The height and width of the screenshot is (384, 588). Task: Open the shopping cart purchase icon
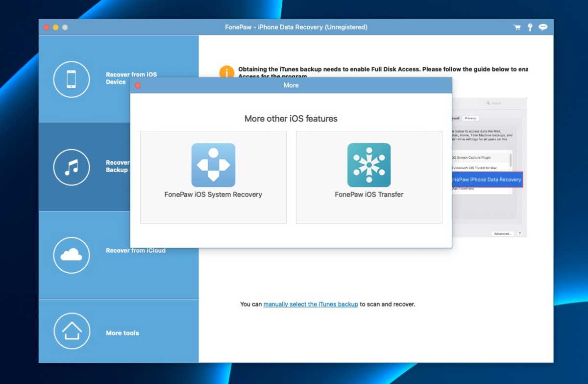tap(517, 27)
